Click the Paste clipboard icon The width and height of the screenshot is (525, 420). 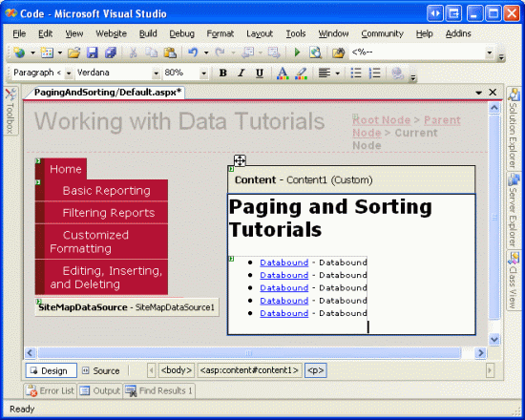click(x=170, y=52)
